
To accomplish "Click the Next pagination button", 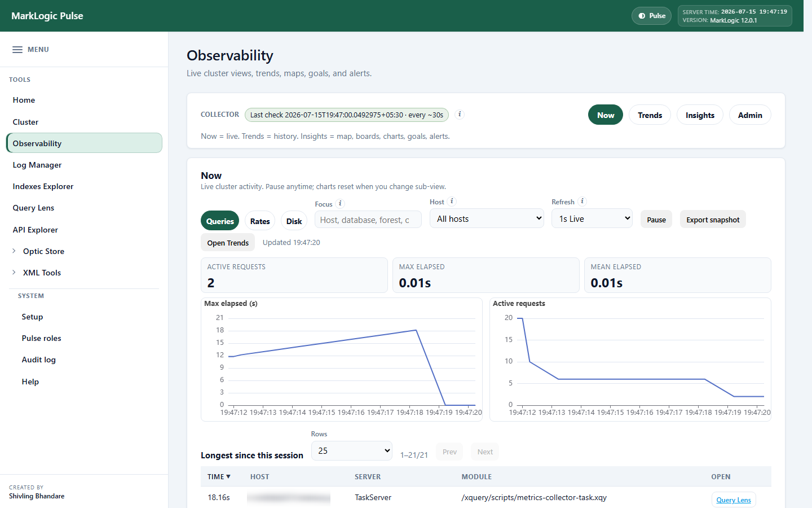I will tap(485, 452).
